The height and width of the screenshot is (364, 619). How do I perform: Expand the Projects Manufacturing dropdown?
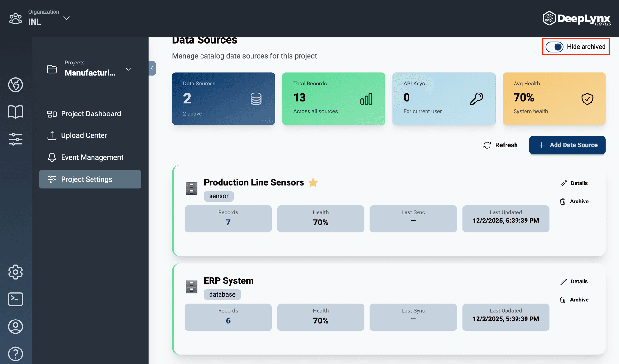[x=128, y=69]
